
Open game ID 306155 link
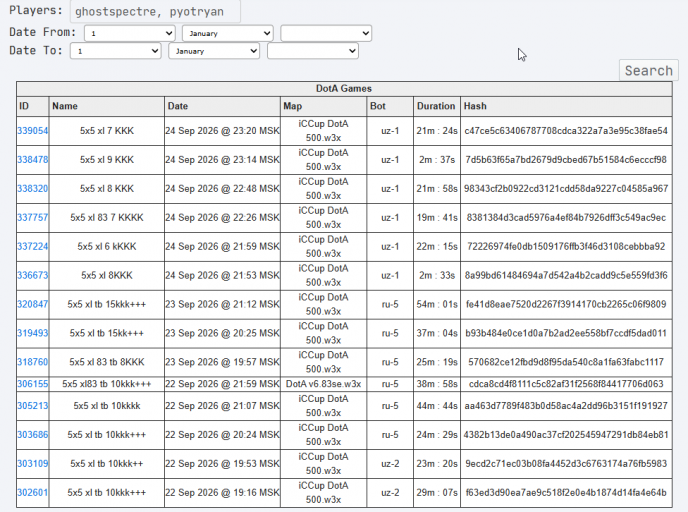[32, 384]
